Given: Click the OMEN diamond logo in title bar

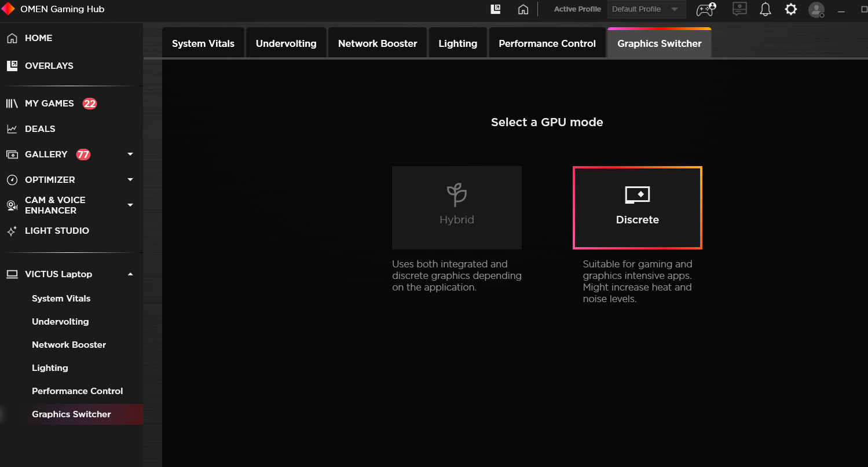Looking at the screenshot, I should pyautogui.click(x=9, y=9).
